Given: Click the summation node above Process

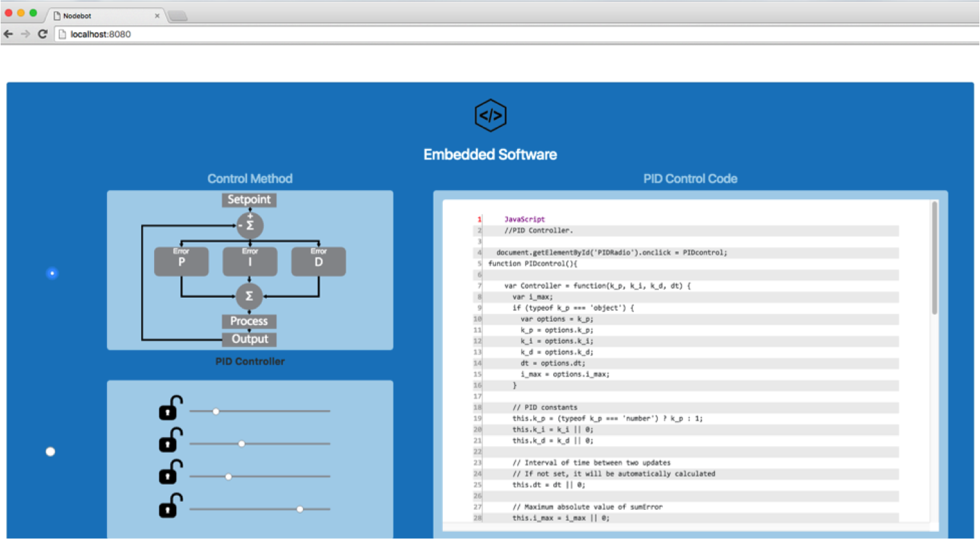Looking at the screenshot, I should 249,296.
